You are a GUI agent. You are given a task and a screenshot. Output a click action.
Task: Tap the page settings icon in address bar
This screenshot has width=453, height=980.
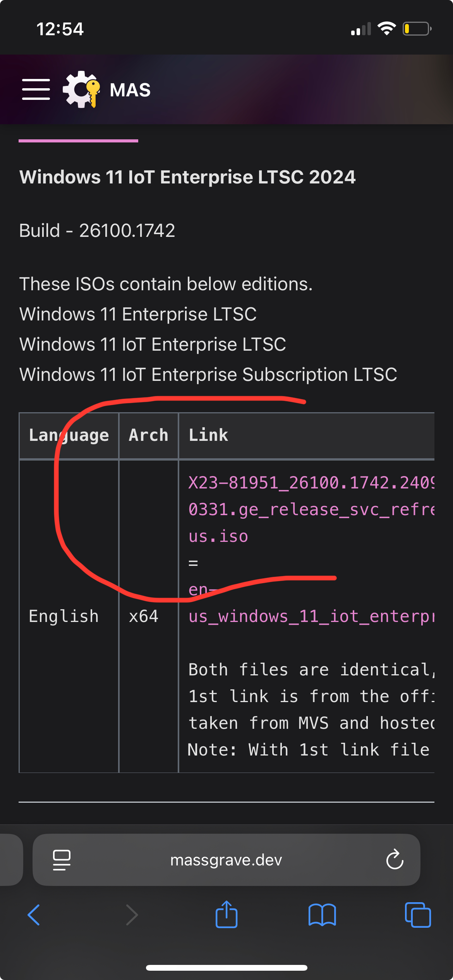[62, 860]
